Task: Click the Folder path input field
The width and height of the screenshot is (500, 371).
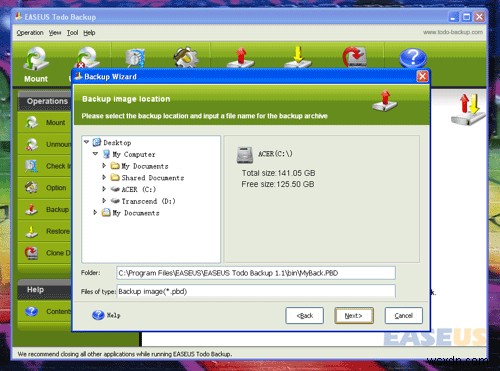Action: (x=256, y=273)
